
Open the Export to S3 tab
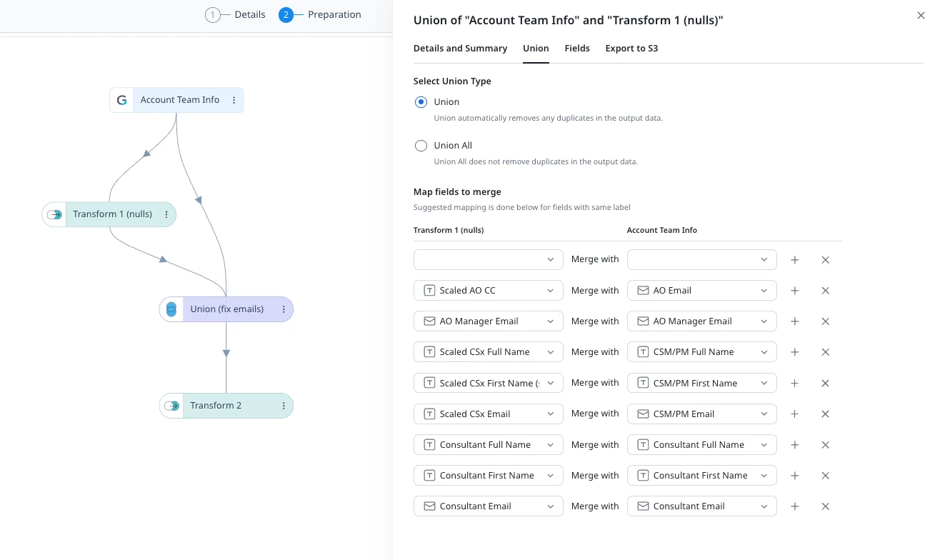(631, 49)
